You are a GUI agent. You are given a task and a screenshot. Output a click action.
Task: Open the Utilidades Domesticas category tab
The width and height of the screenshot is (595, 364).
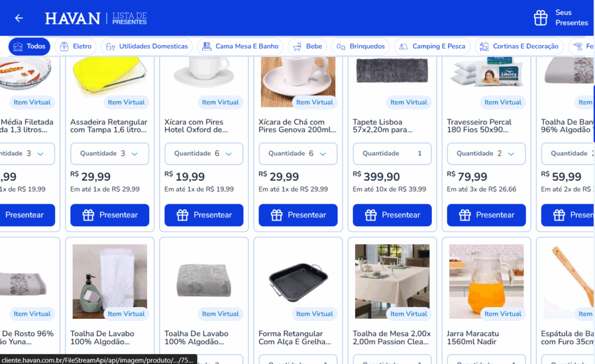[x=147, y=46]
